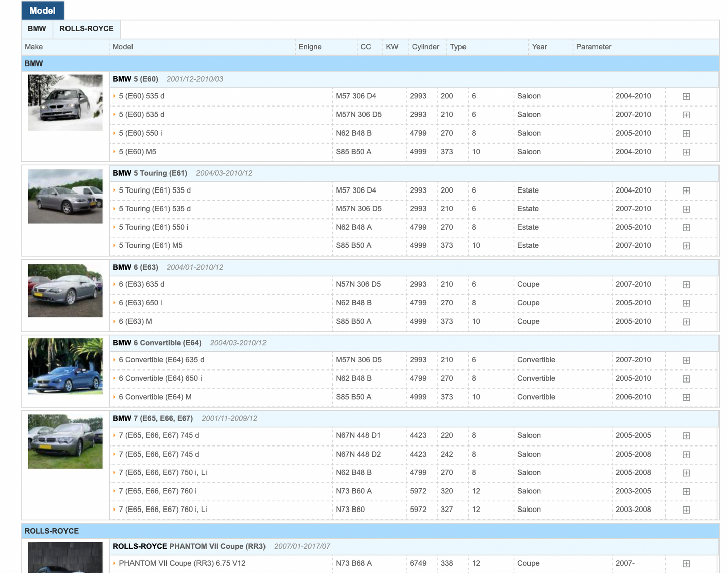Screen dimensions: 728x573
Task: Expand parameter box for 6 (E63) M
Action: coord(686,322)
